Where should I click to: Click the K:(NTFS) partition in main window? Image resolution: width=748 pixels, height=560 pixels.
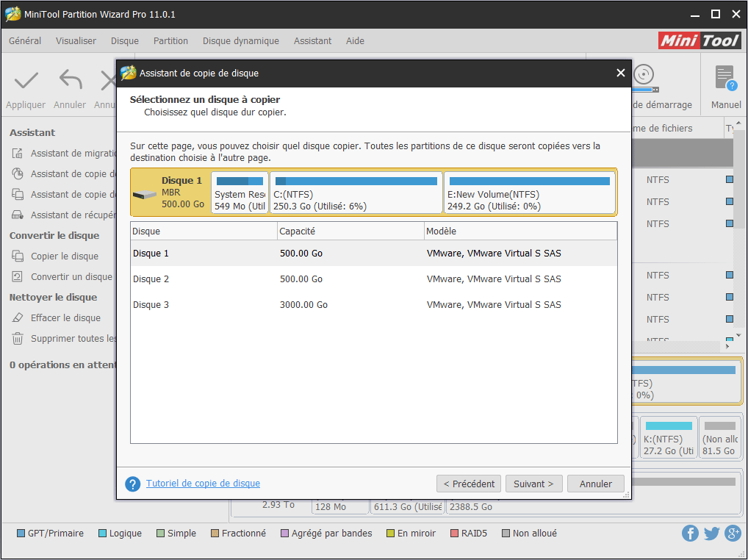pyautogui.click(x=669, y=437)
